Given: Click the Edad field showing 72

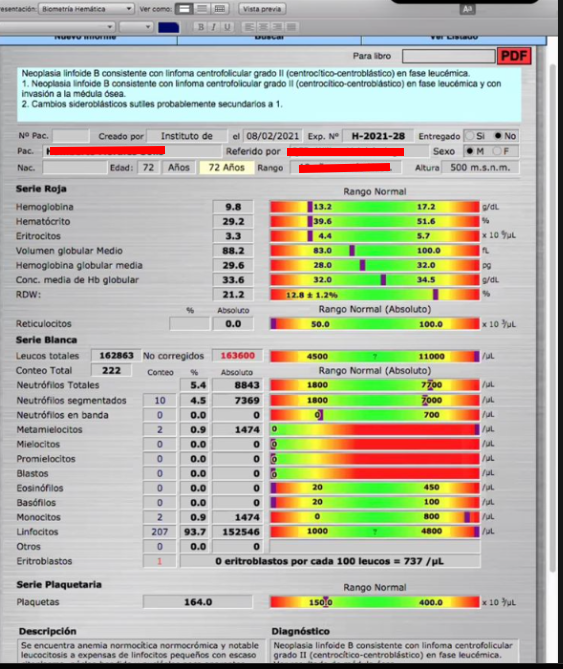Looking at the screenshot, I should [x=148, y=168].
